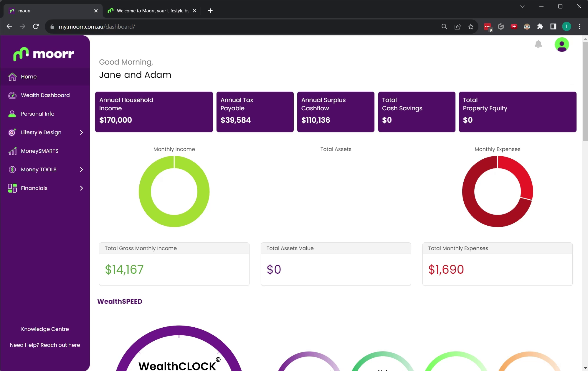Open the Extensions puzzle-piece icon
The height and width of the screenshot is (371, 588).
coord(540,27)
